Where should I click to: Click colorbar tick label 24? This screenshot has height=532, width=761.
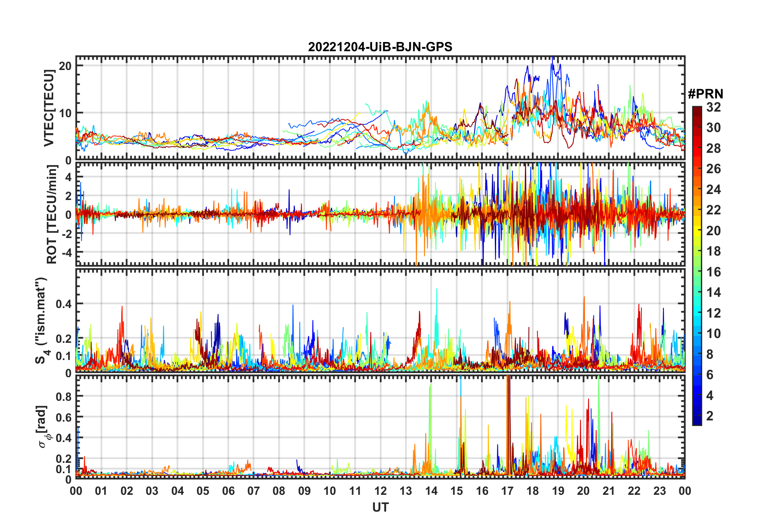pyautogui.click(x=713, y=190)
